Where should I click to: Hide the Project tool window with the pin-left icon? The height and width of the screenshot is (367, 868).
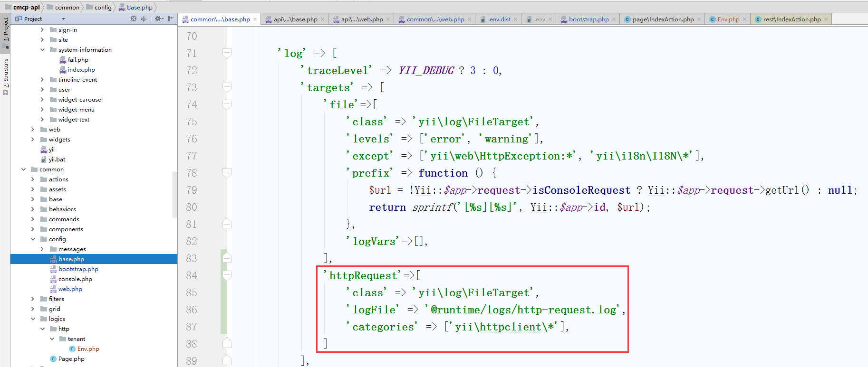click(171, 19)
